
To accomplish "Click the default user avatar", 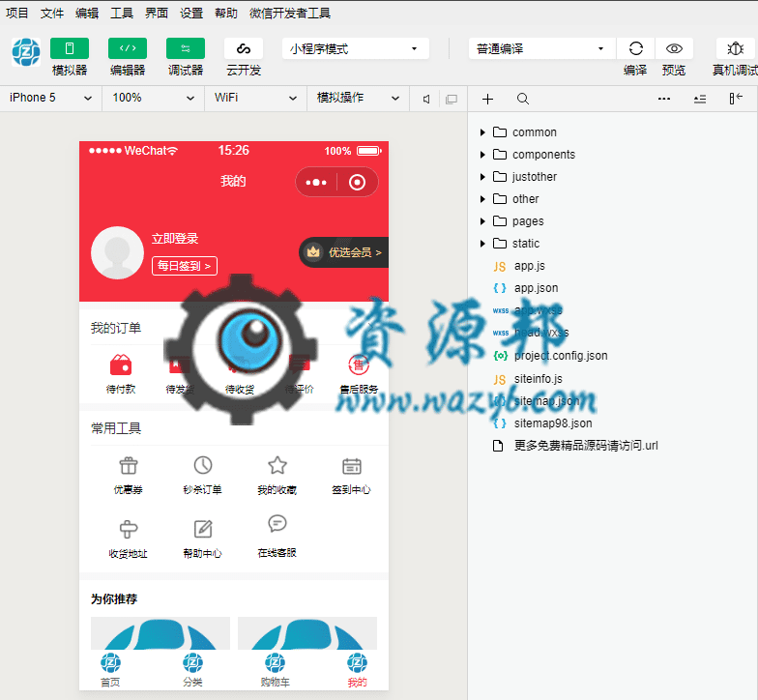I will (x=118, y=253).
